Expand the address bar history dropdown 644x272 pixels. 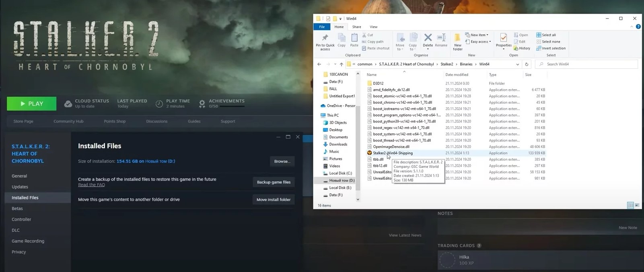pyautogui.click(x=517, y=64)
